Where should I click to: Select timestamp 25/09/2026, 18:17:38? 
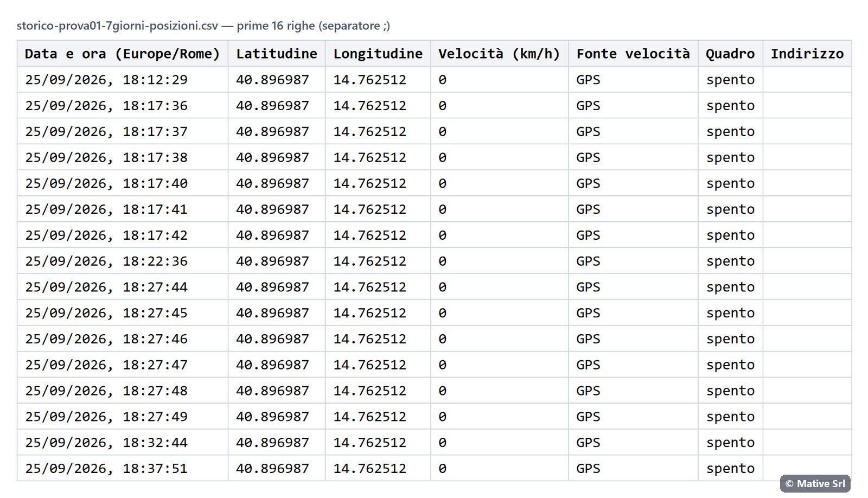pos(106,158)
